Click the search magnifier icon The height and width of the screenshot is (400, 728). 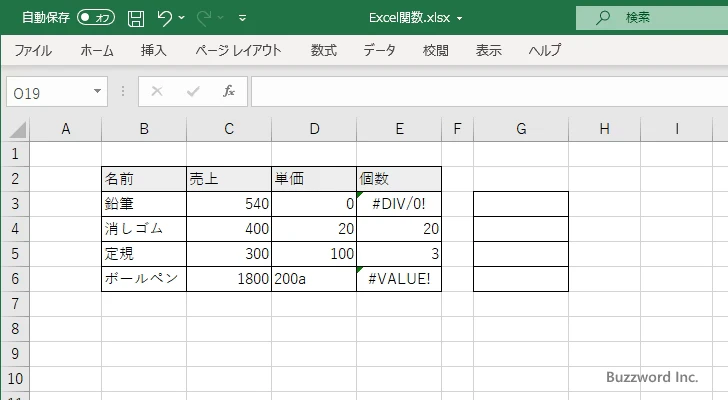point(603,18)
